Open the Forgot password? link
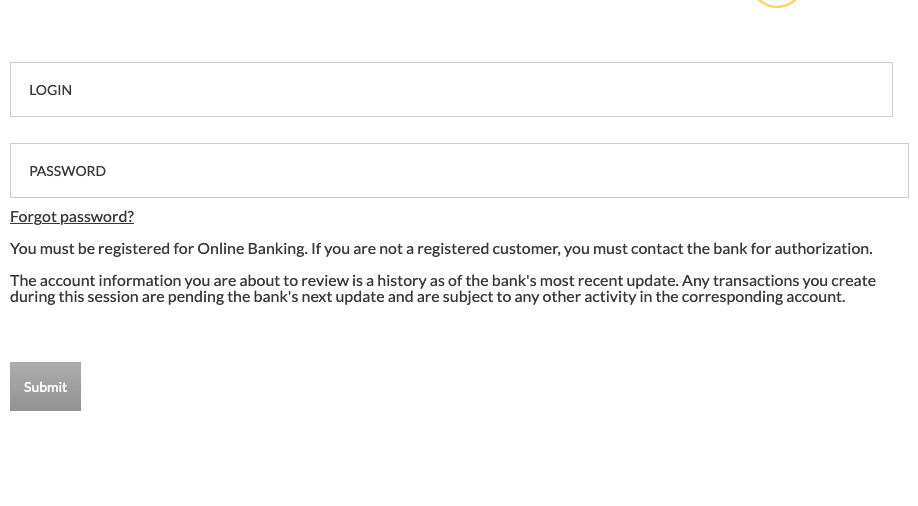The height and width of the screenshot is (506, 918). point(72,217)
